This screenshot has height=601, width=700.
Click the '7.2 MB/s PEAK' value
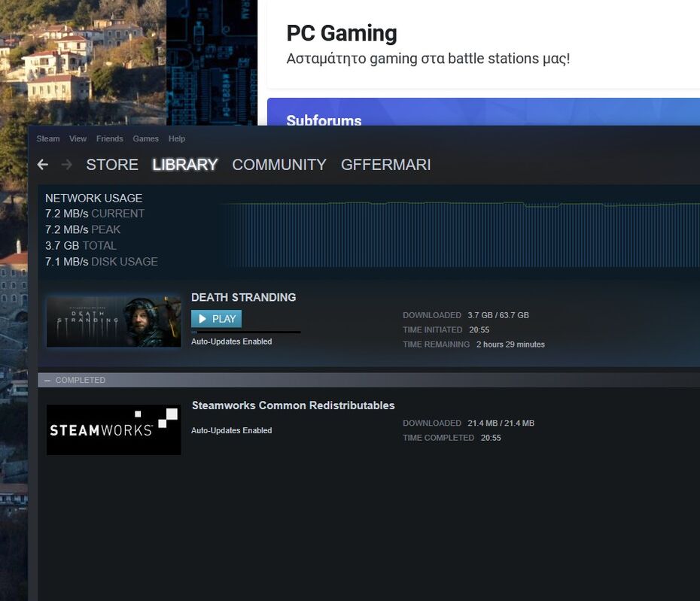point(83,229)
